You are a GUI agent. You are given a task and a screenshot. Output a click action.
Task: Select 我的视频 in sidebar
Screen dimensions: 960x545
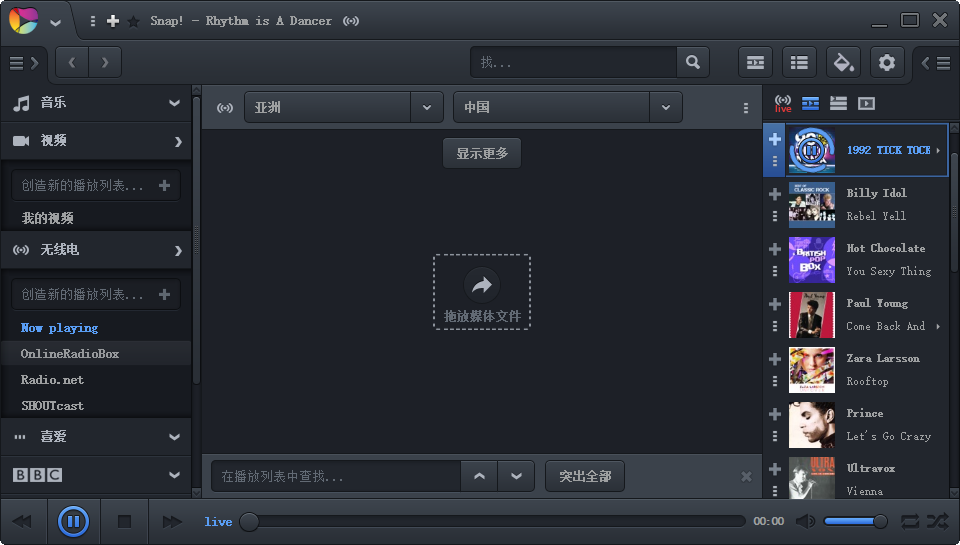tap(48, 219)
